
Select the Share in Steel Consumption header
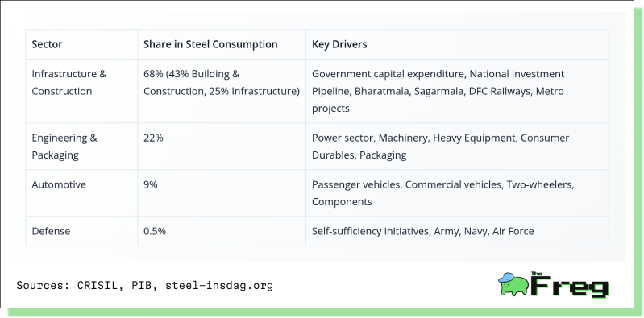(210, 44)
